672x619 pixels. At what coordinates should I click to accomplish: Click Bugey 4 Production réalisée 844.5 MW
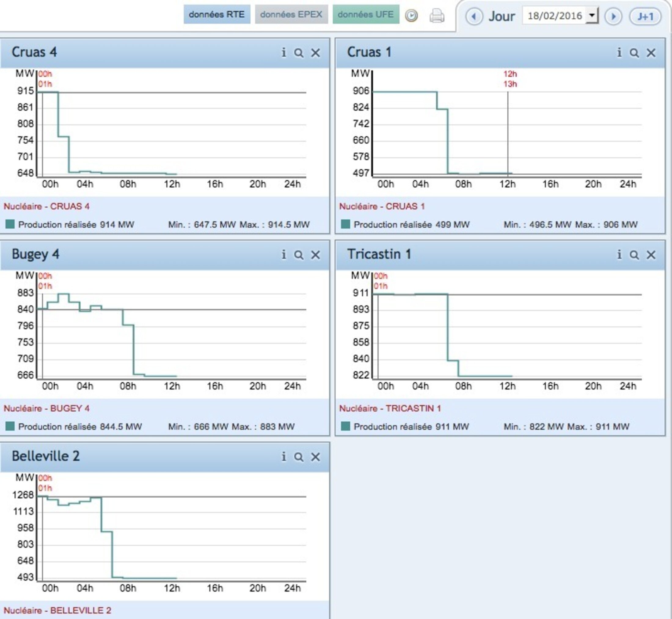tap(80, 427)
